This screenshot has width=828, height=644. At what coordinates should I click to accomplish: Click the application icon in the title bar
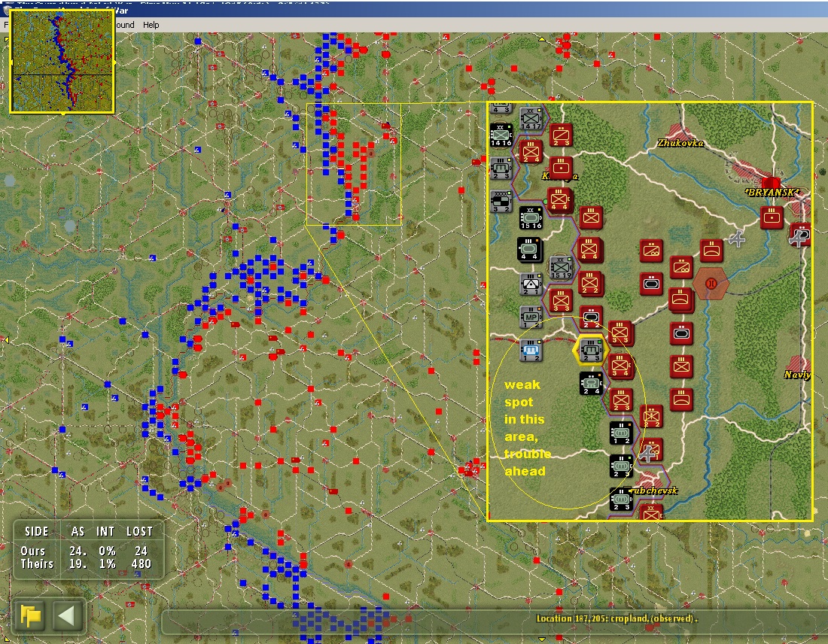pyautogui.click(x=7, y=11)
